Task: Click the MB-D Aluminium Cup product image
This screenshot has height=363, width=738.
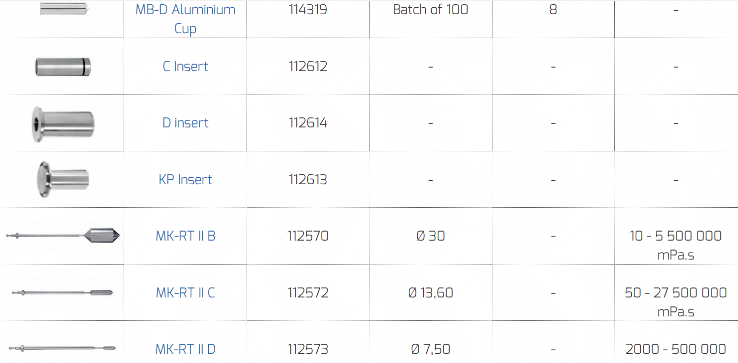Action: (63, 8)
